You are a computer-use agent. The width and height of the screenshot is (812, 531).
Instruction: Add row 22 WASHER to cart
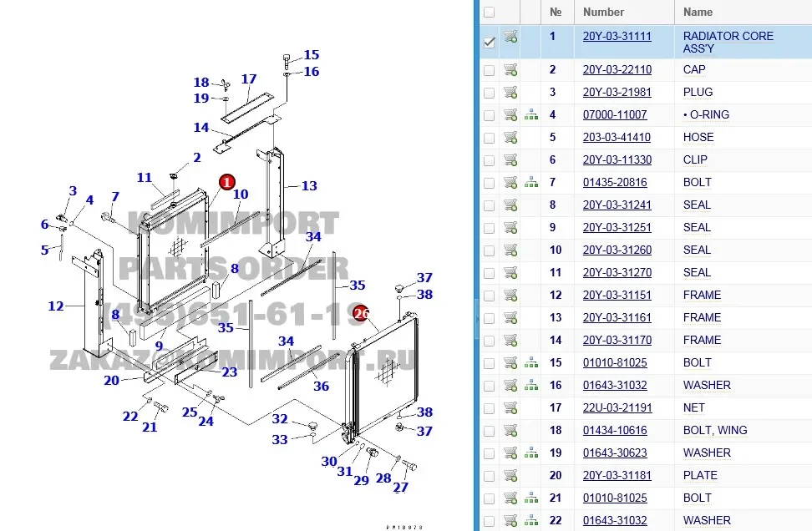tap(510, 520)
